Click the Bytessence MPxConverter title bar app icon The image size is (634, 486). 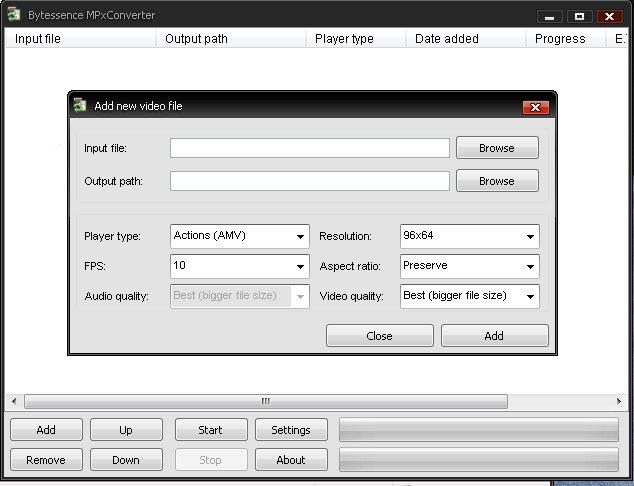14,15
